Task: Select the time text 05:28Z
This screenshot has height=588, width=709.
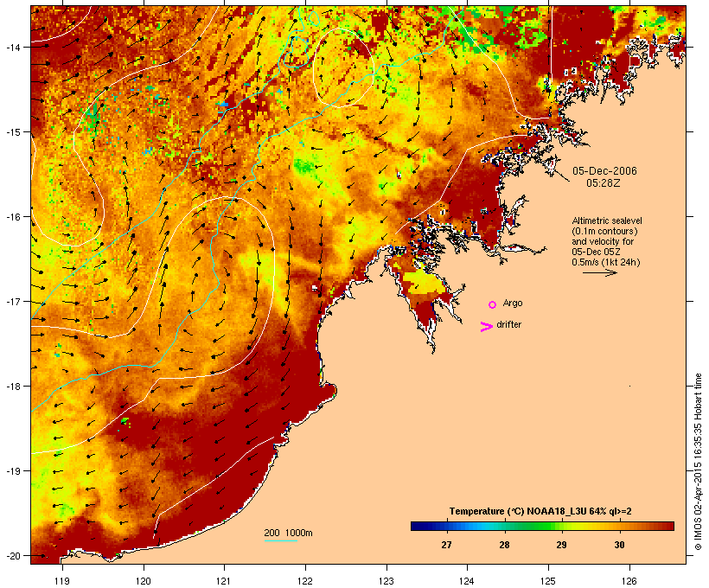Action: click(x=604, y=183)
